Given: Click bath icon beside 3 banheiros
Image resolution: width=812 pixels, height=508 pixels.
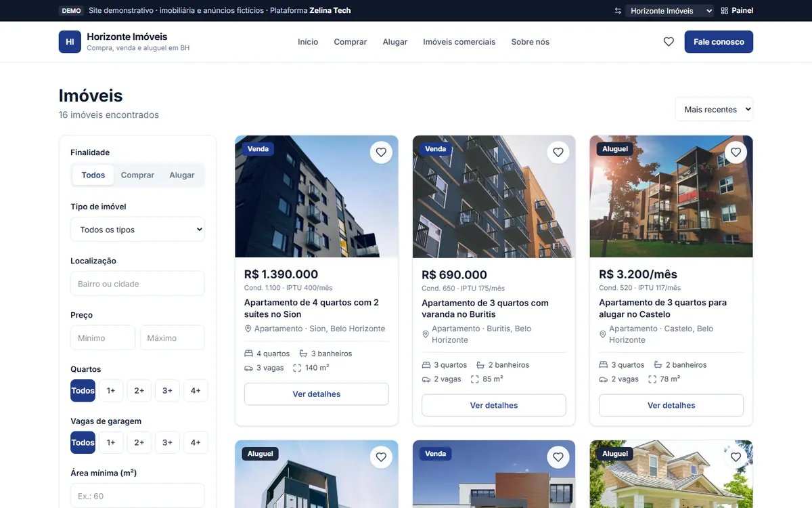Looking at the screenshot, I should (303, 354).
